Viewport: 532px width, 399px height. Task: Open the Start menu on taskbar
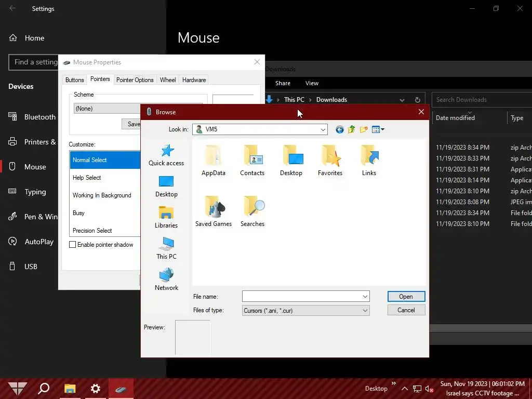17,389
